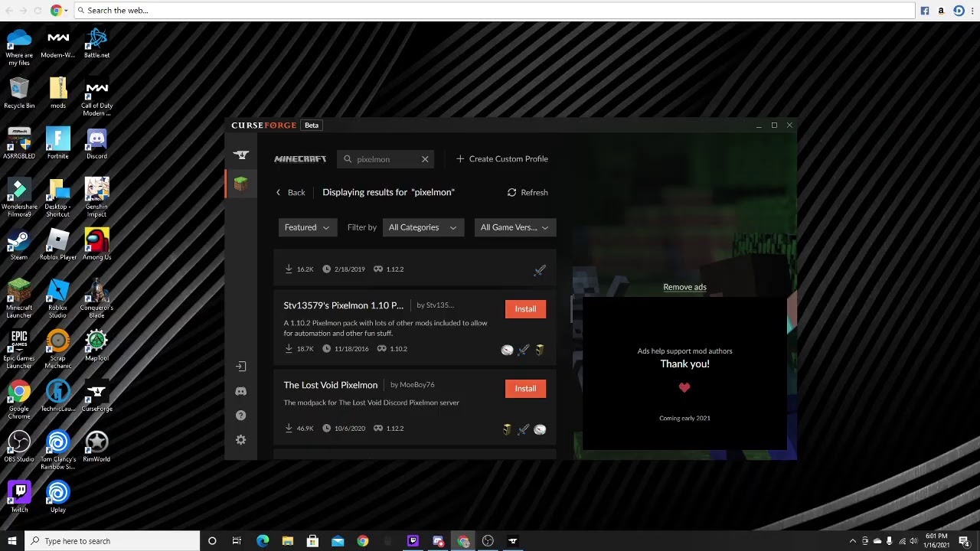980x551 pixels.
Task: Click the 10/6/2020 date text
Action: (350, 429)
